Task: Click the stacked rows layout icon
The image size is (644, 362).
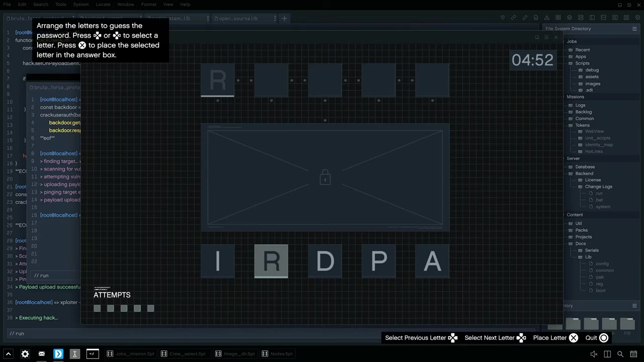Action: point(581,18)
